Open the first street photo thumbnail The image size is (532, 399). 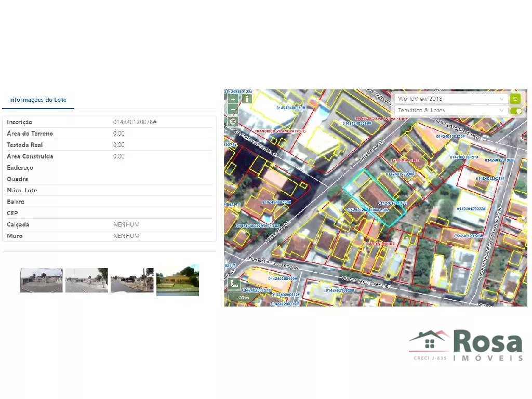[x=41, y=280]
